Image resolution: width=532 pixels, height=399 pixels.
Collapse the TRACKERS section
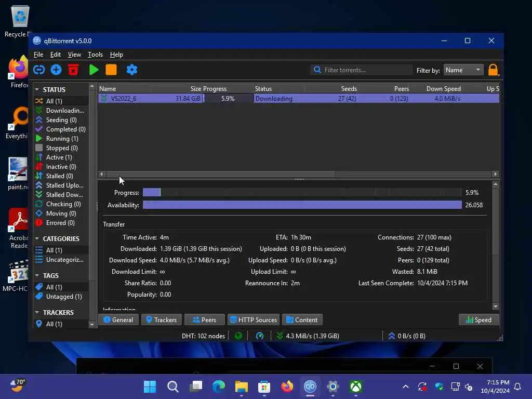(37, 312)
